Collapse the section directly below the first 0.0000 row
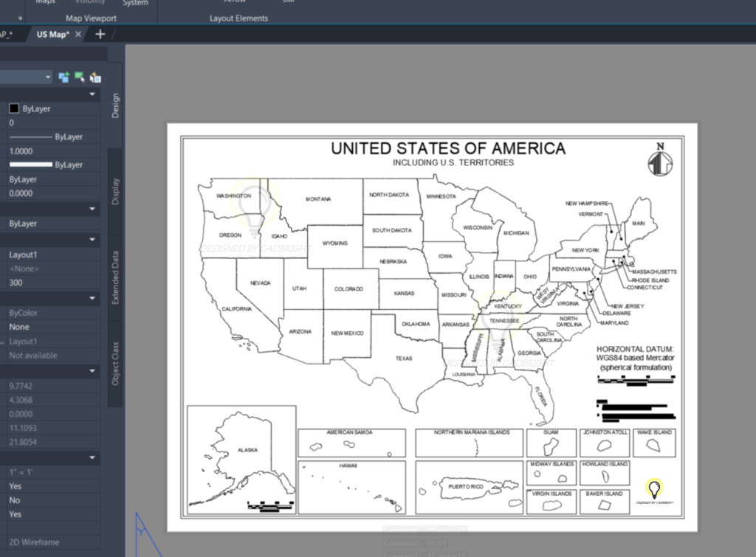This screenshot has height=557, width=756. [92, 209]
